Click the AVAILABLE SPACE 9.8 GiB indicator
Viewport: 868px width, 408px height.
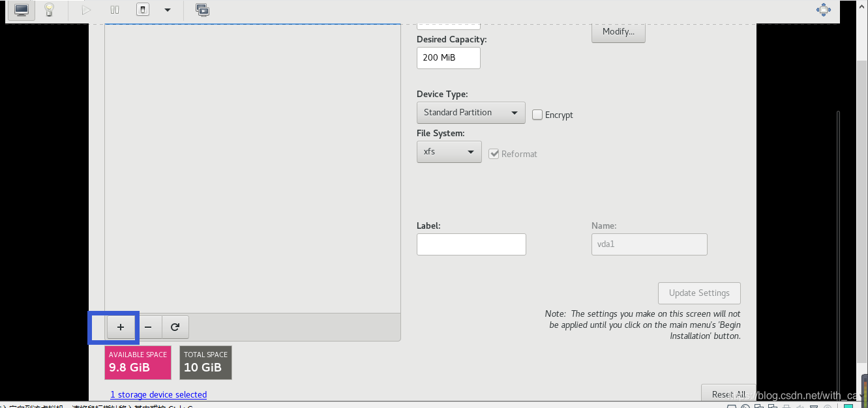click(138, 362)
